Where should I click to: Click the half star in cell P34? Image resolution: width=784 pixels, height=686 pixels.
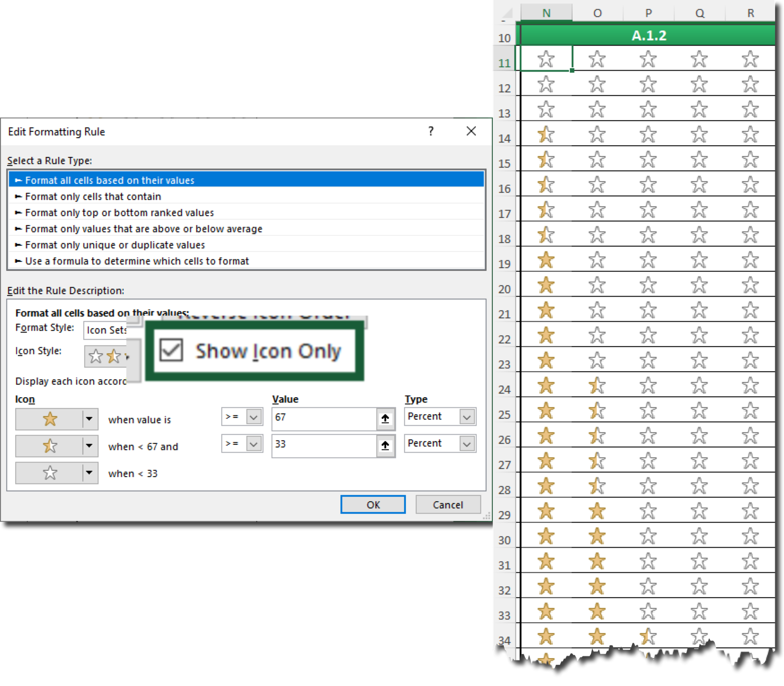(648, 636)
